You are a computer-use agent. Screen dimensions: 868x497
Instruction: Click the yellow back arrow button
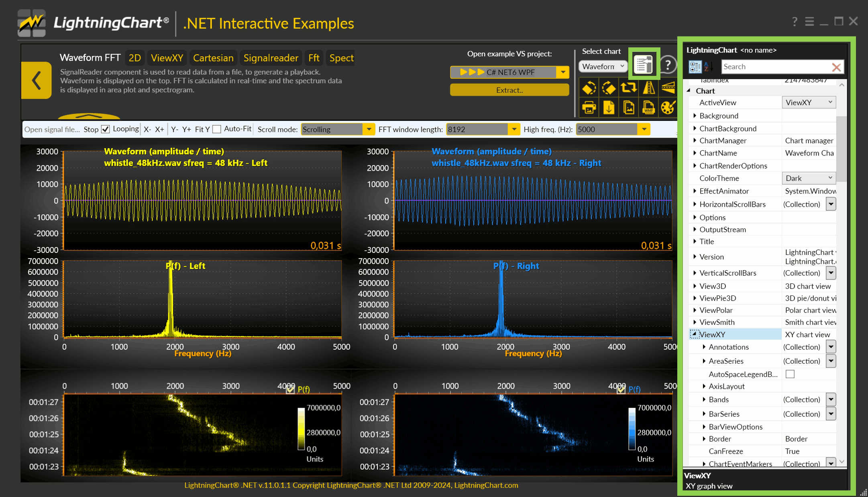36,80
